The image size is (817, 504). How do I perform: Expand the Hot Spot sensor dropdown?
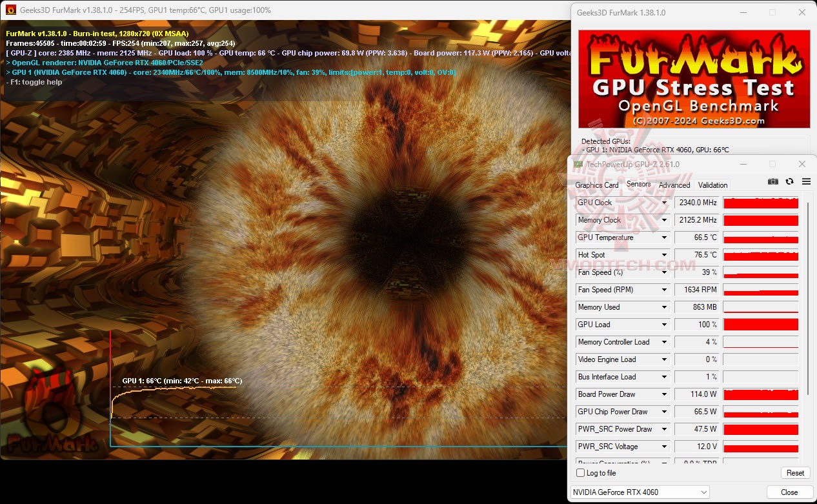[x=664, y=255]
